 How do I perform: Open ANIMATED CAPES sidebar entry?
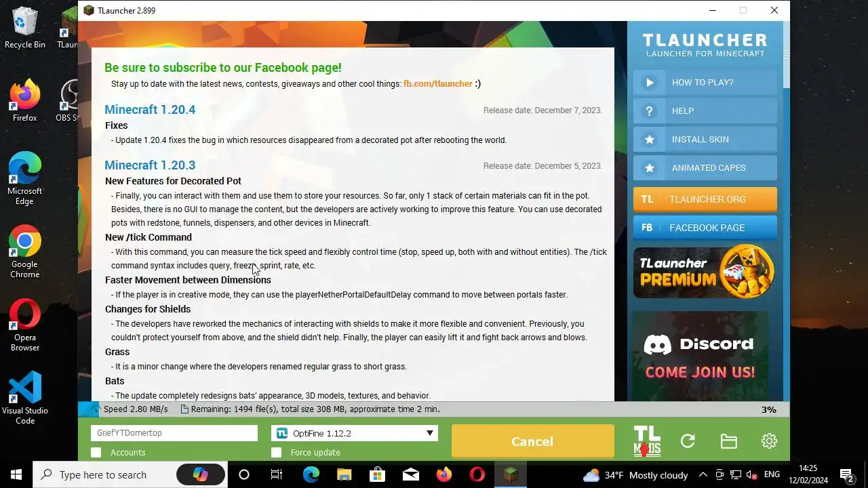click(705, 168)
